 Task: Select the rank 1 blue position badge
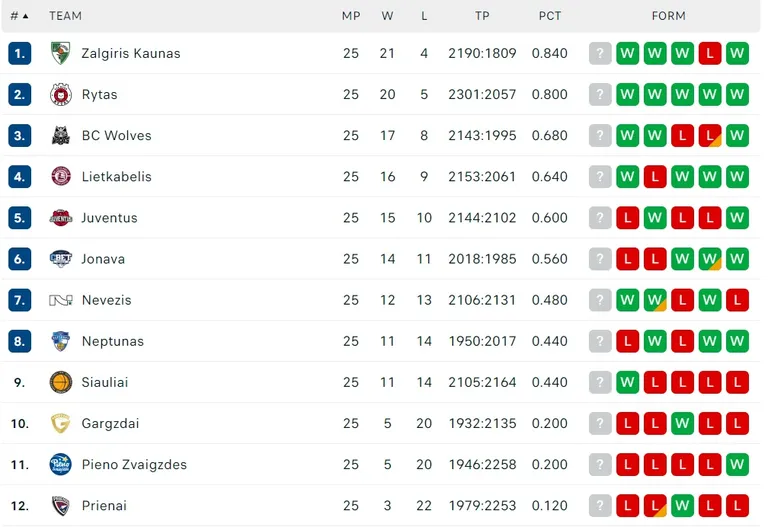click(20, 53)
